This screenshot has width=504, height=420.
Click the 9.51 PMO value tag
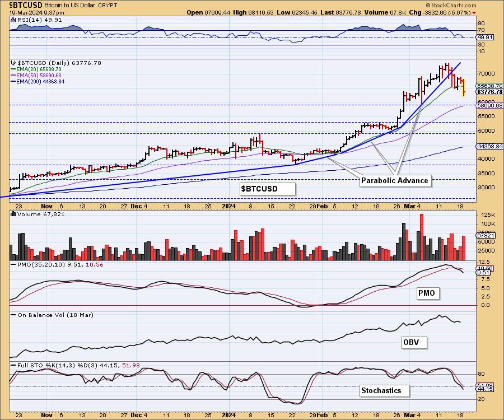(x=483, y=273)
